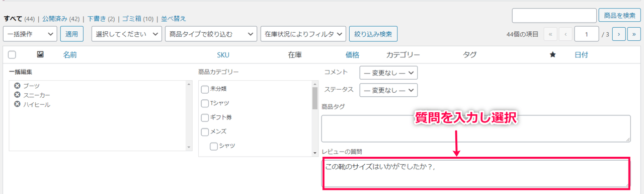Screen dimensions: 644x194
Task: Click the 絞り込み検索 button
Action: pyautogui.click(x=373, y=34)
